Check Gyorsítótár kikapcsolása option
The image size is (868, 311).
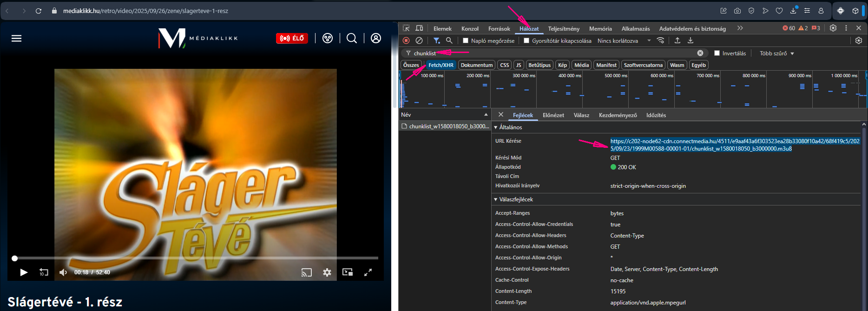pyautogui.click(x=526, y=41)
